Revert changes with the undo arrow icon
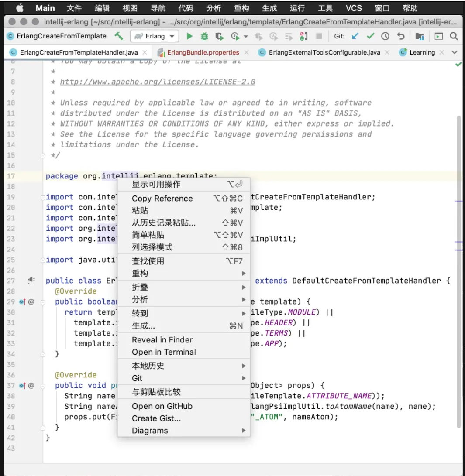 [401, 36]
